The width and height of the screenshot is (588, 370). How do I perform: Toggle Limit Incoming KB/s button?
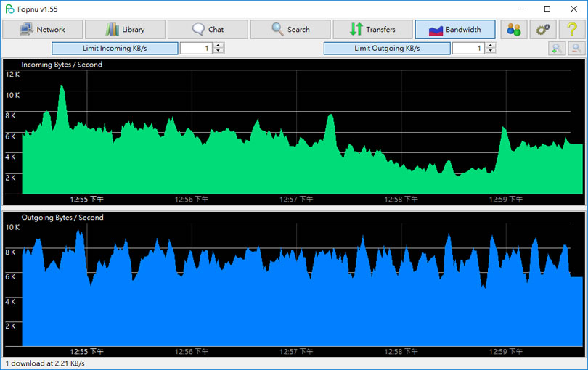pyautogui.click(x=115, y=49)
